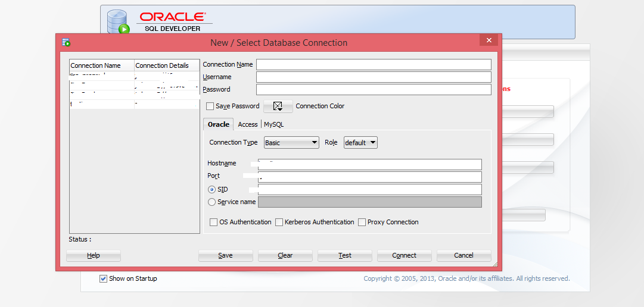The width and height of the screenshot is (644, 307).
Task: Select the Service name radio button
Action: 212,202
